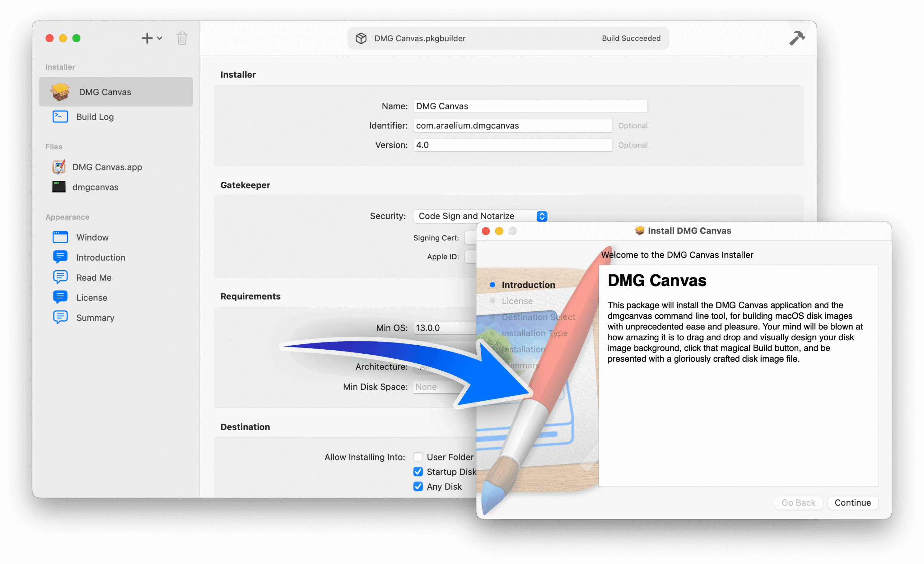Open the Summary appearance section

pos(95,317)
